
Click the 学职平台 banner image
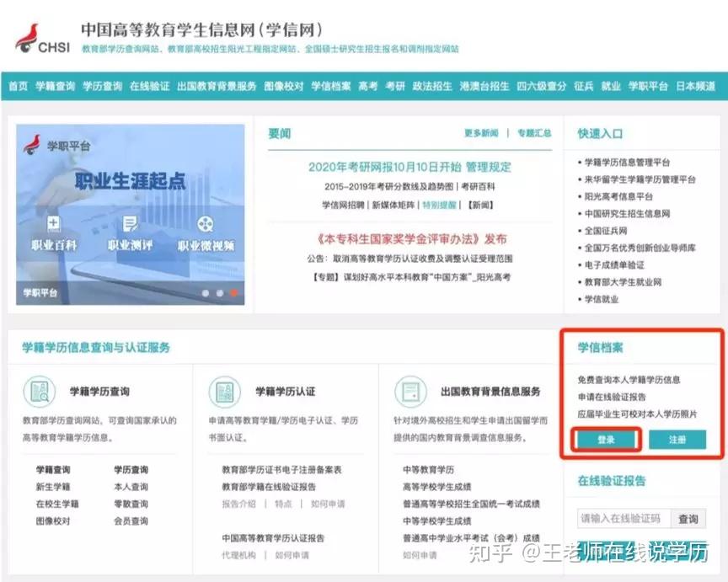coord(131,215)
